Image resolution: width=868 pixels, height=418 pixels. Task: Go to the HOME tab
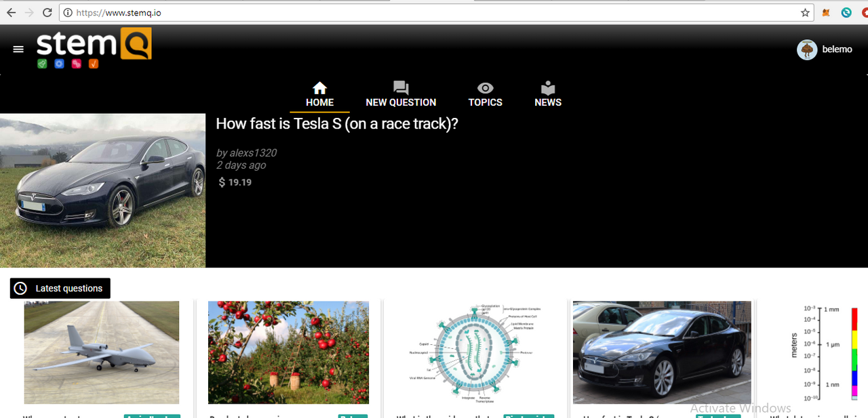(x=319, y=95)
